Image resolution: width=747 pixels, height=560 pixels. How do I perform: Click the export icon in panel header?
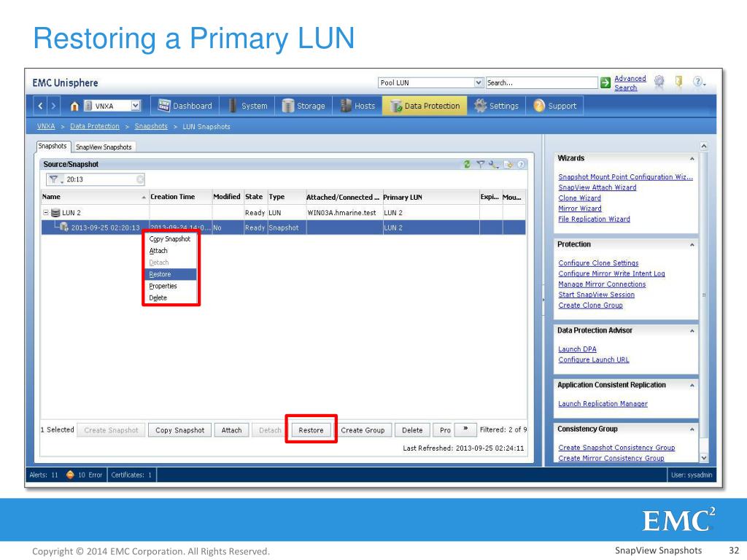click(508, 164)
